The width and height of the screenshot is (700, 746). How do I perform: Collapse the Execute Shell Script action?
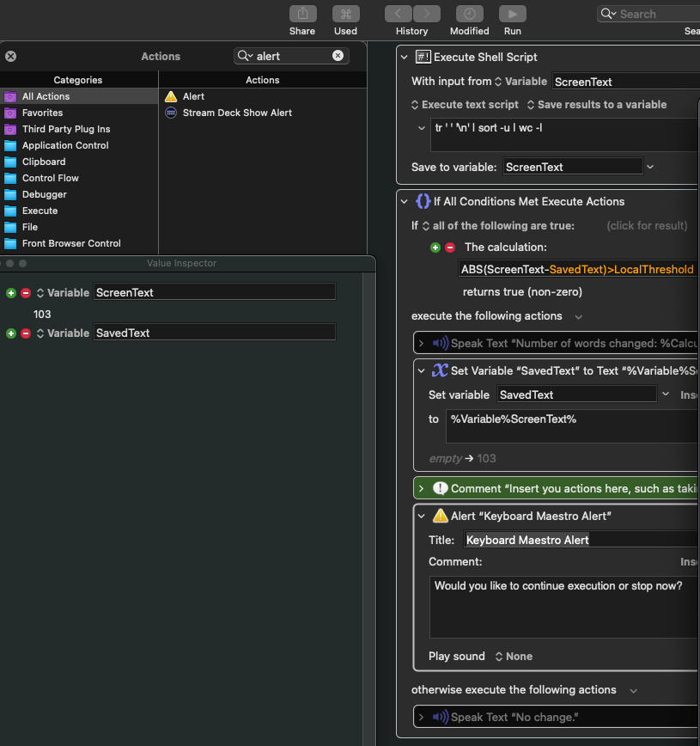[405, 57]
